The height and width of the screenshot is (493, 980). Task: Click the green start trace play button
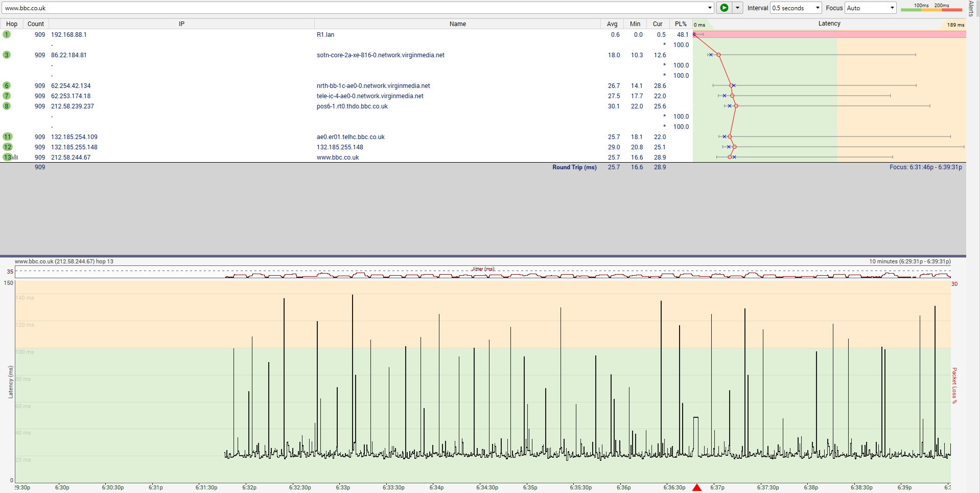pyautogui.click(x=724, y=8)
